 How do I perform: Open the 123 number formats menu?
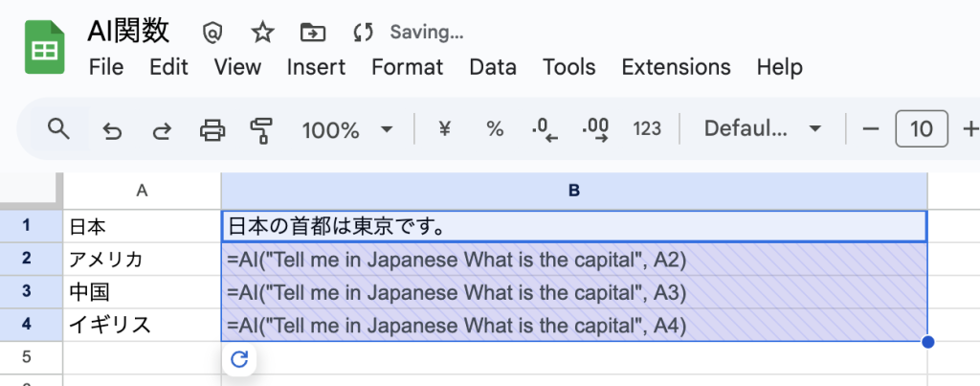[647, 128]
